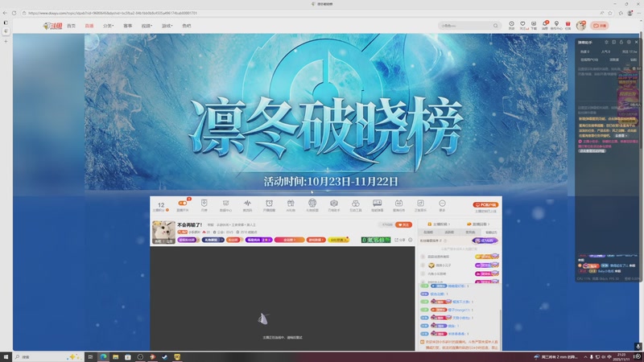The height and width of the screenshot is (362, 644).
Task: Open messages icon with red badge
Action: 545,24
